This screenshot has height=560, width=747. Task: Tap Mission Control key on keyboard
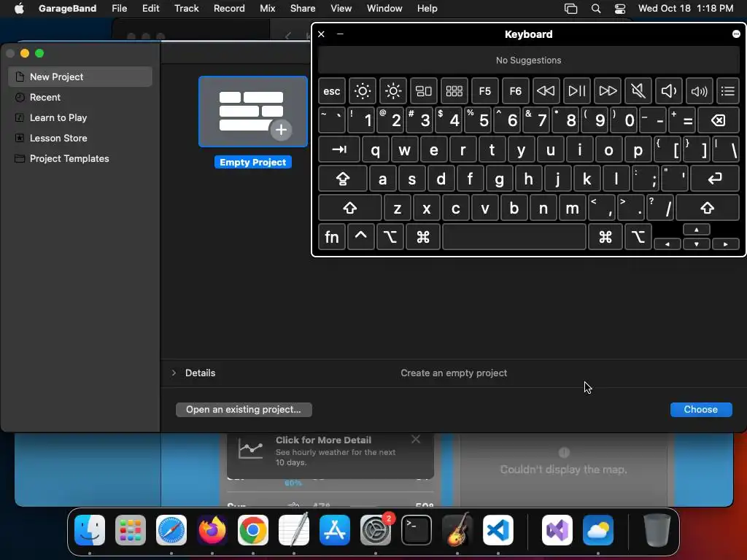coord(424,91)
